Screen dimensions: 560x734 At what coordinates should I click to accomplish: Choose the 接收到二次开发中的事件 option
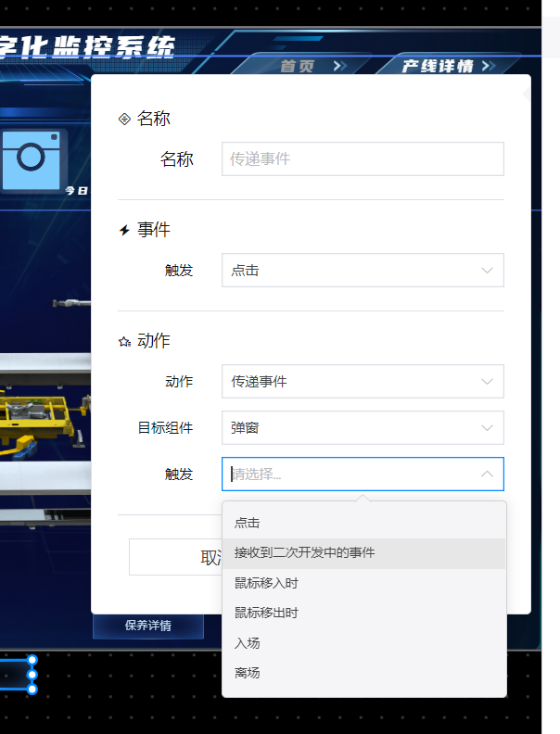click(304, 552)
